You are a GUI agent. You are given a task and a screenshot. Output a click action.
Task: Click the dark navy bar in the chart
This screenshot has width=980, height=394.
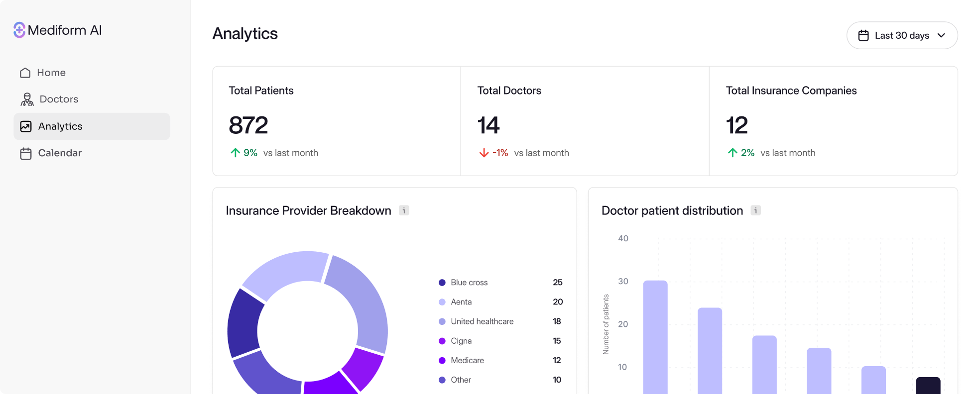point(928,386)
